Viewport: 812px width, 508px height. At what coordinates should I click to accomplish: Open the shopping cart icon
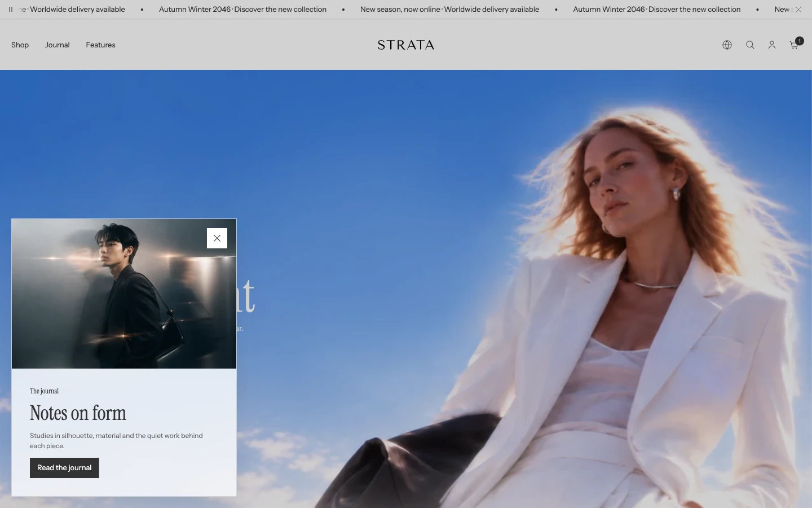click(795, 45)
